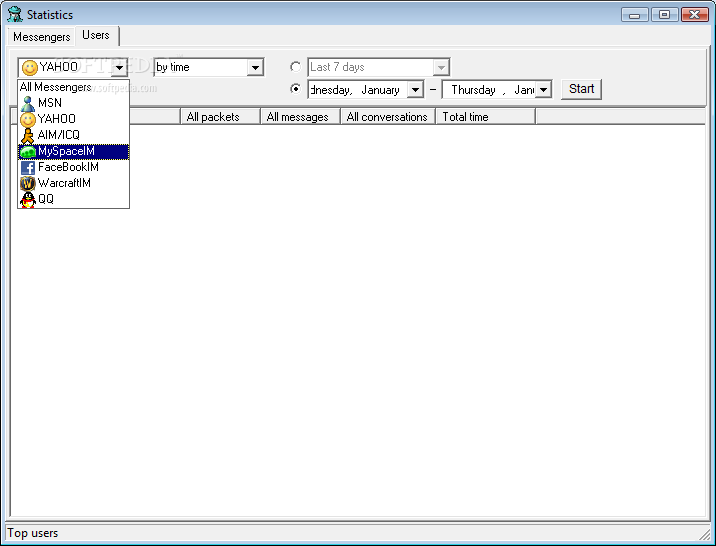716x546 pixels.
Task: Open the by time sort dropdown
Action: (255, 68)
